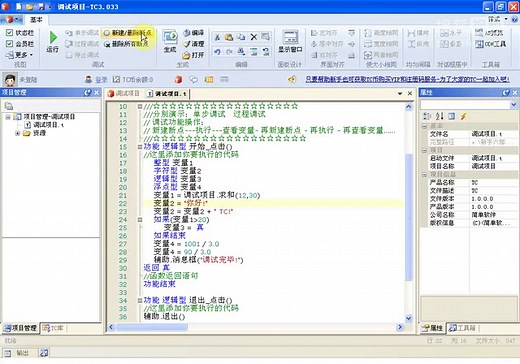The width and height of the screenshot is (520, 364).
Task: Click the black X delete icon
Action: 254,37
